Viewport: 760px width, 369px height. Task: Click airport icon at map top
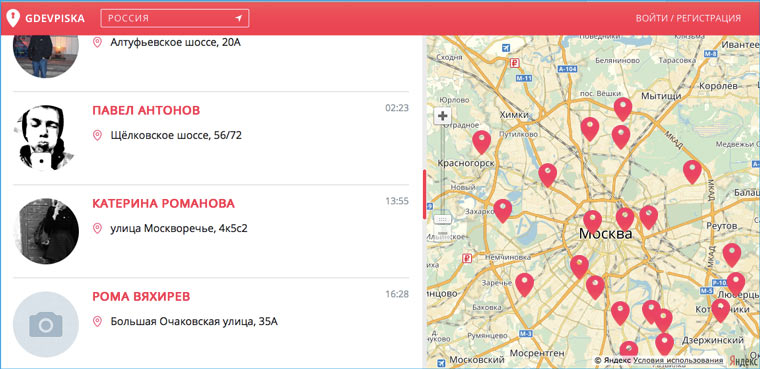[x=506, y=48]
